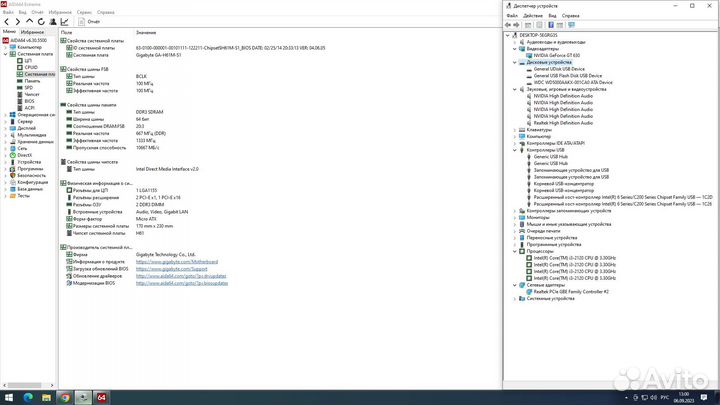Image resolution: width=720 pixels, height=405 pixels.
Task: Expand Мультимедиа node in AIDA64 tree
Action: [x=6, y=135]
